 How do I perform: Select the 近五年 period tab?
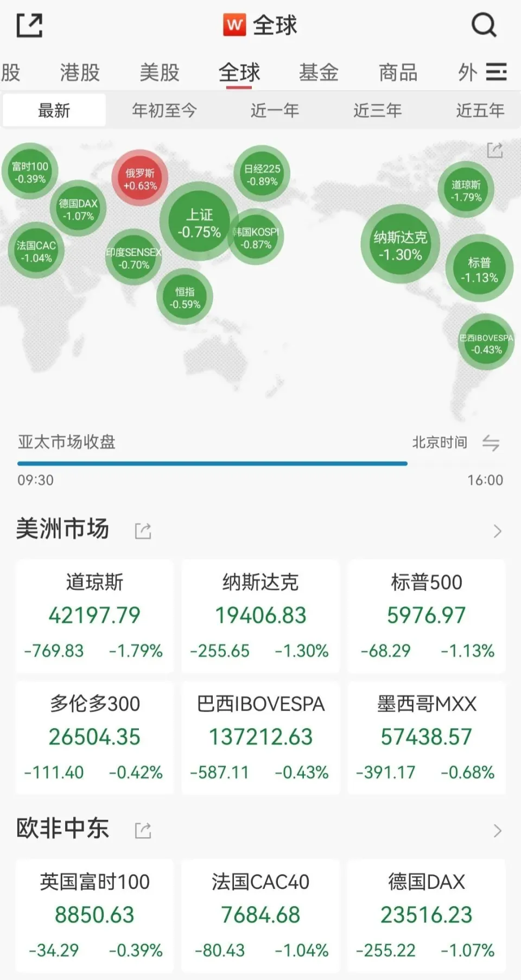click(480, 110)
